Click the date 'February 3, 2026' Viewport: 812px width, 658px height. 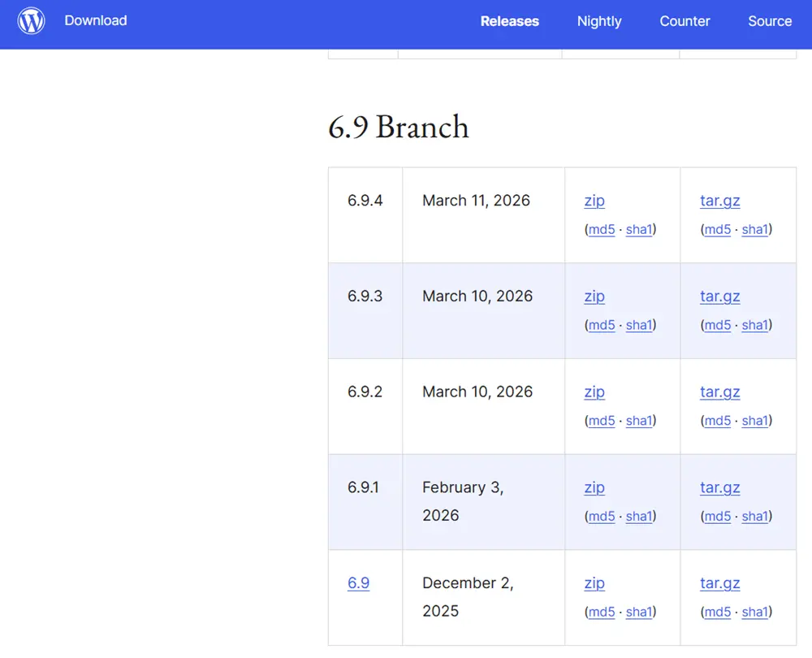point(463,501)
